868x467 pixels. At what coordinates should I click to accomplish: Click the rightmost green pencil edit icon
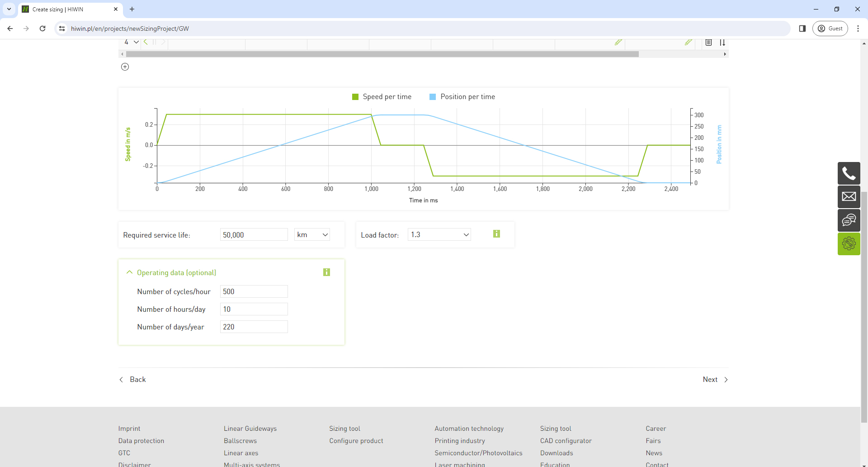(x=689, y=42)
